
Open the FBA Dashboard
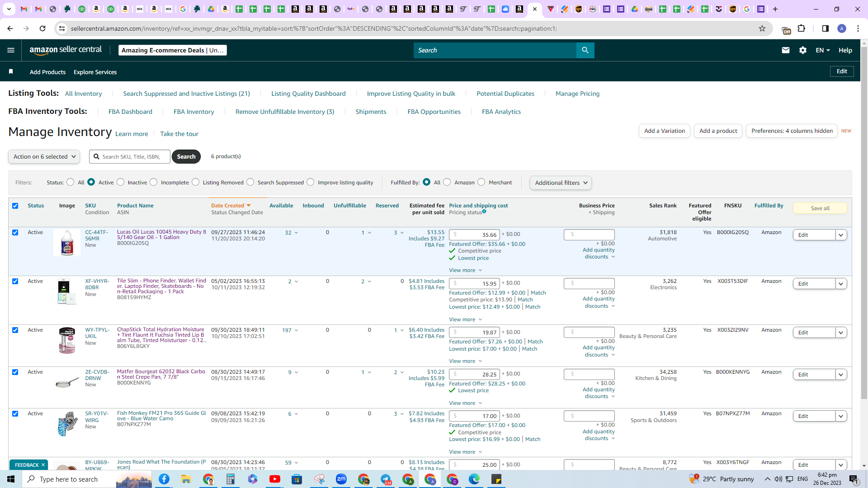130,112
